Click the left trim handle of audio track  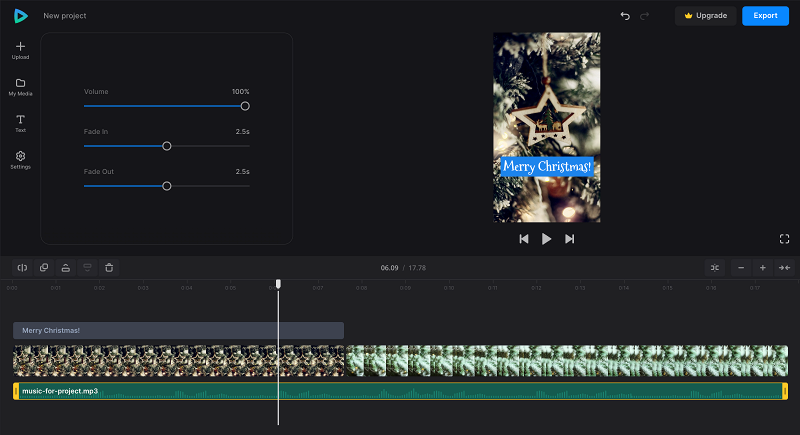[x=16, y=391]
